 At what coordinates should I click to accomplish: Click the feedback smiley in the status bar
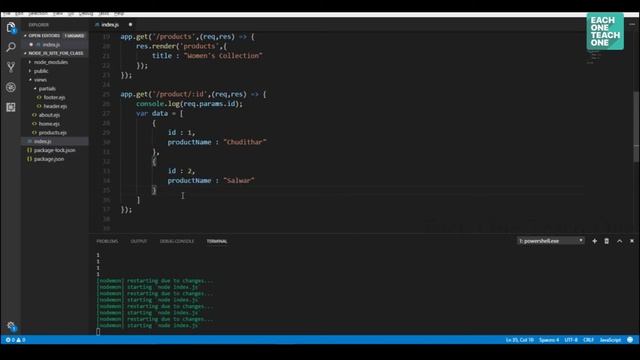point(630,340)
